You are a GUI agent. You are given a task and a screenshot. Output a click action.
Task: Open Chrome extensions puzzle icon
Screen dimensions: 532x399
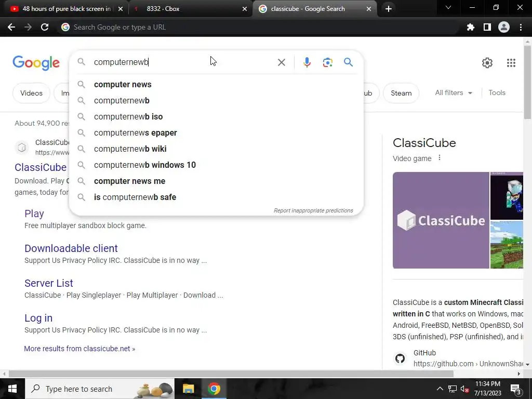[470, 27]
